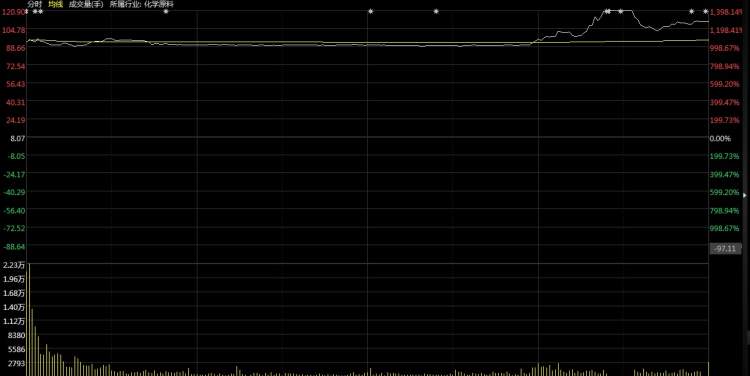Select the 分时 chart label

34,4
